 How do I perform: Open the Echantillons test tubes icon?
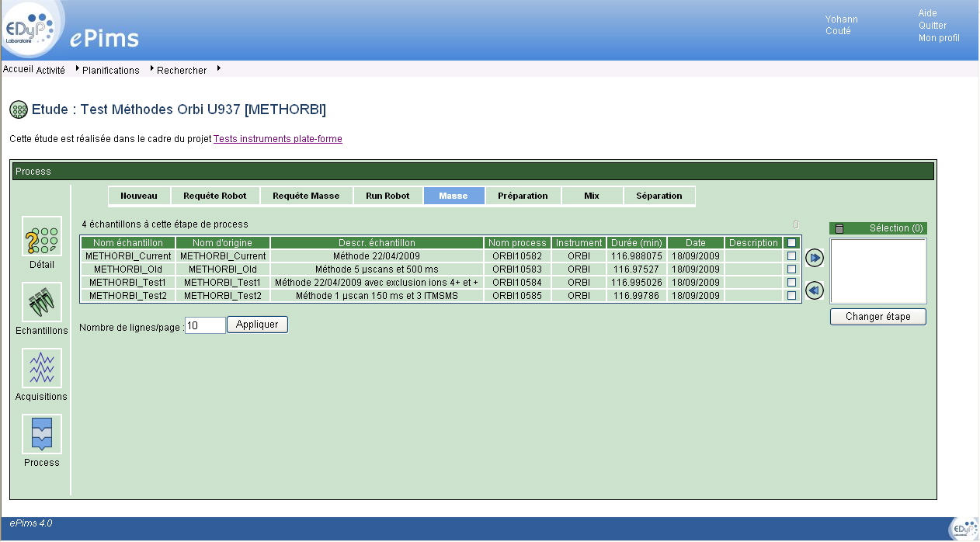point(42,302)
